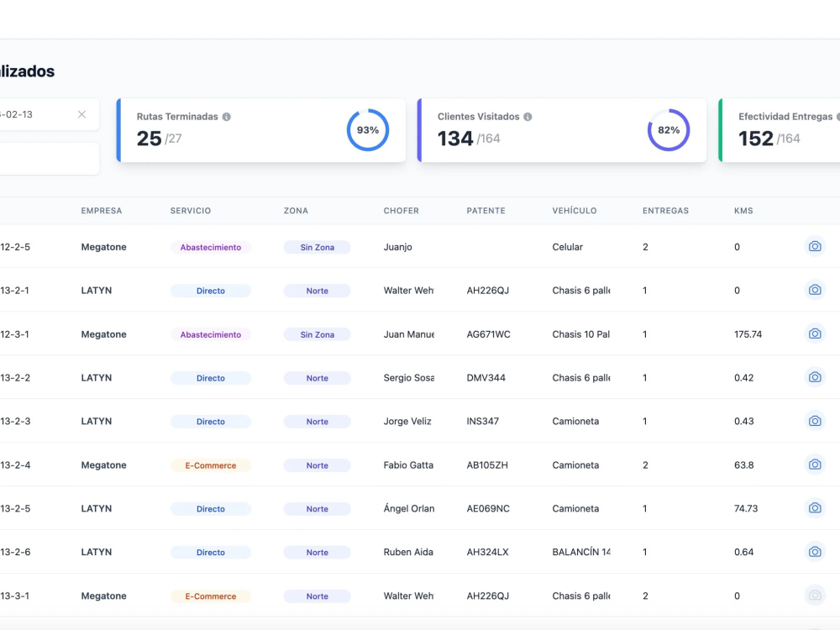
Task: Select patente AE069NC
Action: click(488, 508)
